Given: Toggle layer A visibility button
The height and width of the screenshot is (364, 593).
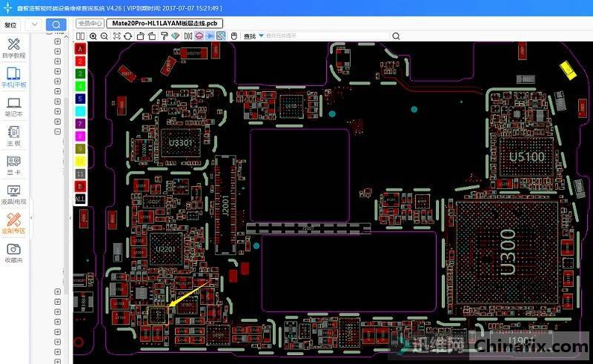Looking at the screenshot, I should coord(80,48).
